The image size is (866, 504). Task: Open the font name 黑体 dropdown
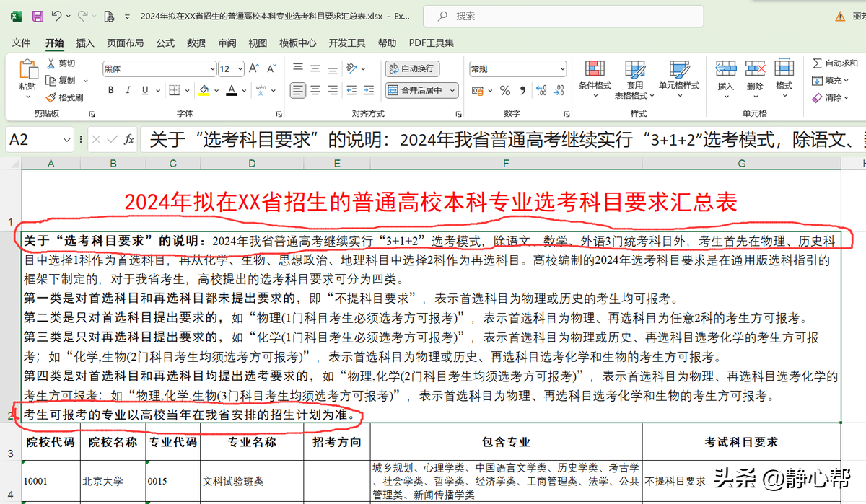pos(211,69)
